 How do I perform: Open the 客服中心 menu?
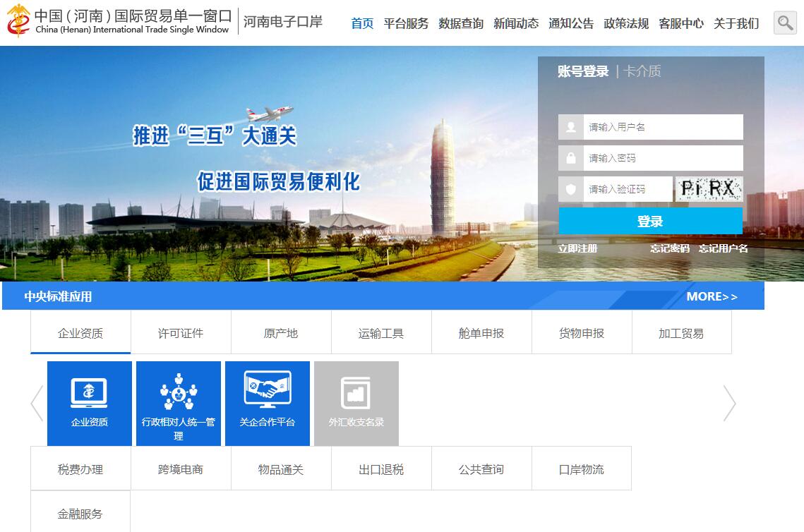click(681, 23)
